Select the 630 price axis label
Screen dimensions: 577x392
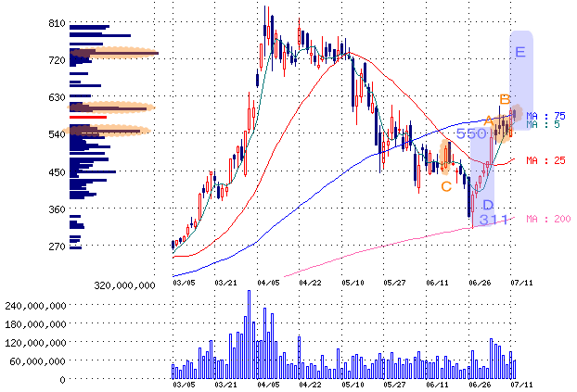click(x=57, y=97)
